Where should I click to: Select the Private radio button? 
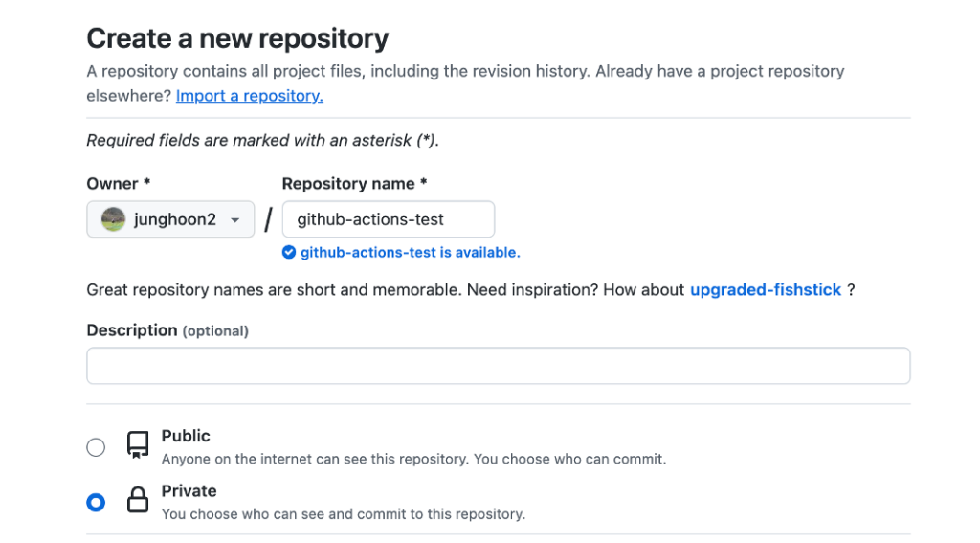[x=96, y=502]
